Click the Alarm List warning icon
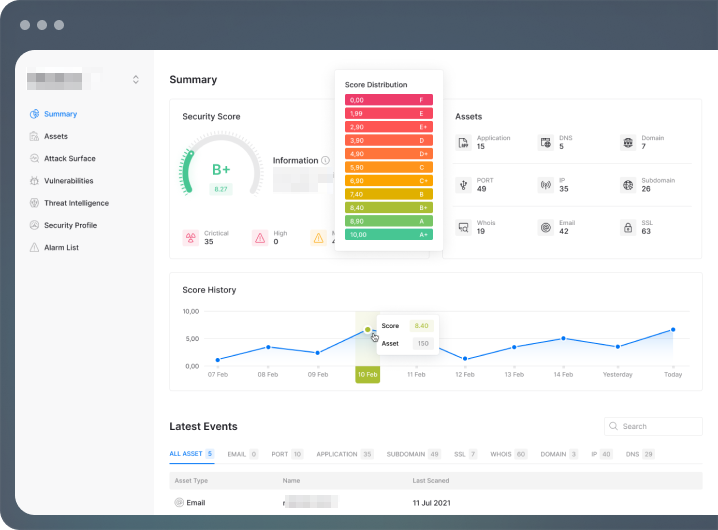 click(34, 247)
